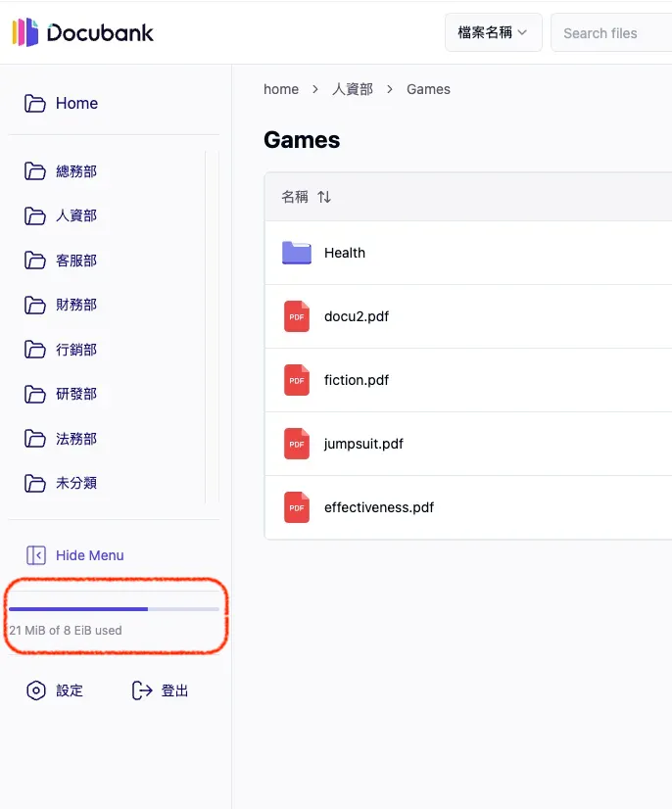Image resolution: width=672 pixels, height=809 pixels.
Task: Open the 財務部 department folder
Action: [x=75, y=306]
